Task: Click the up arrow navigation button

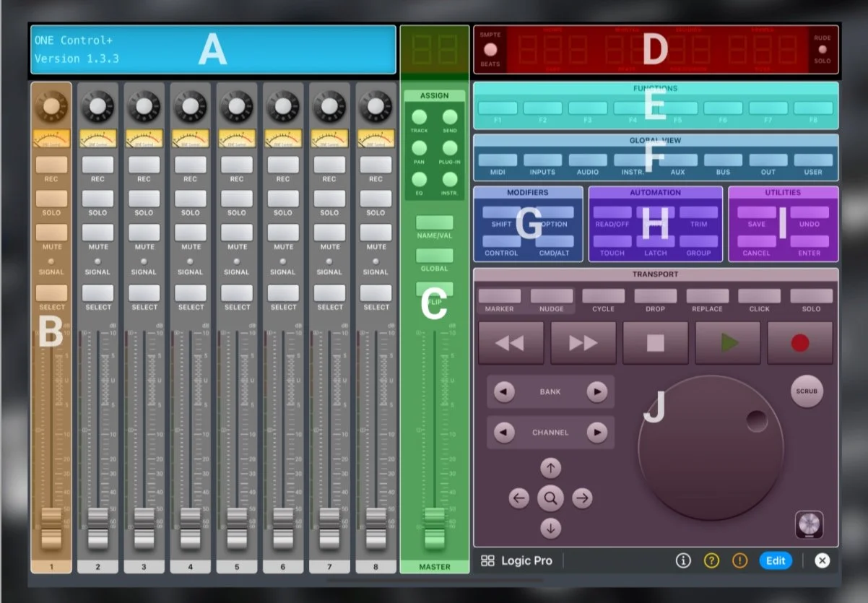Action: (x=550, y=468)
